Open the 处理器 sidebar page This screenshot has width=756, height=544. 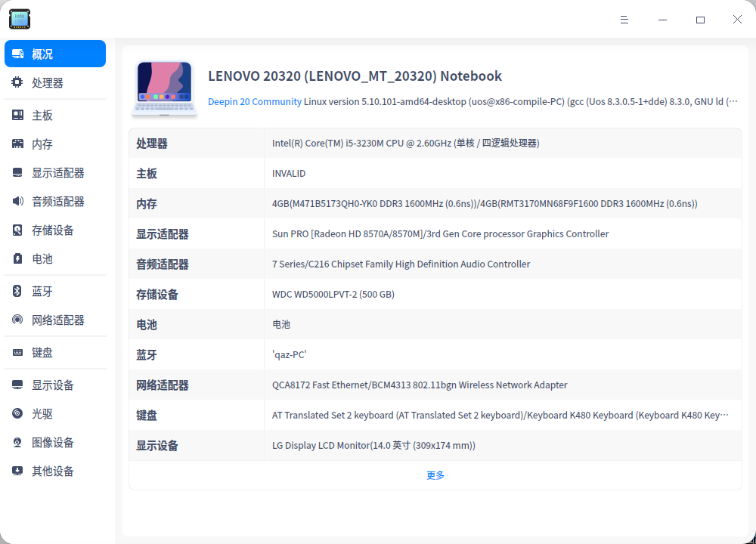click(x=55, y=82)
